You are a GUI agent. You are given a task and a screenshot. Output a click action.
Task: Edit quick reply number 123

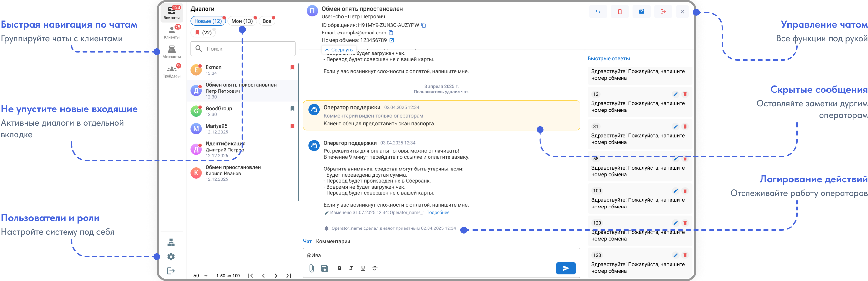(x=675, y=255)
